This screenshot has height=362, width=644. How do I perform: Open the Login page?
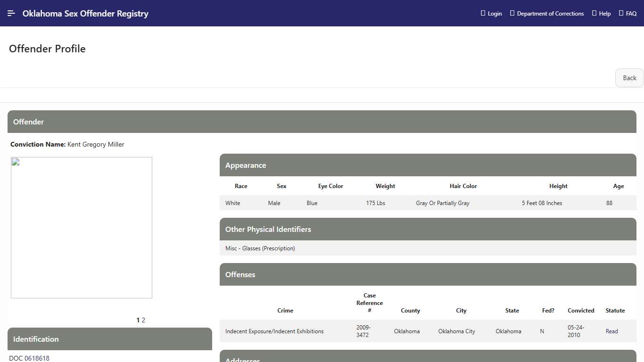coord(491,14)
